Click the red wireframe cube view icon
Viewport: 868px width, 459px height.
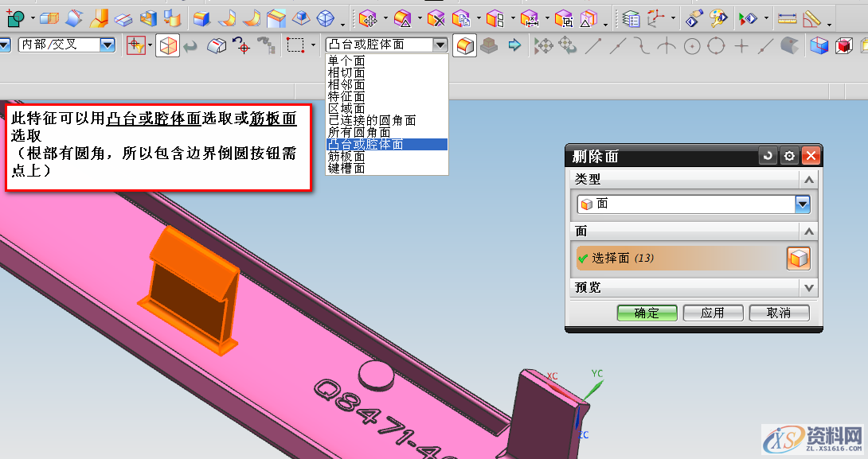(x=843, y=46)
